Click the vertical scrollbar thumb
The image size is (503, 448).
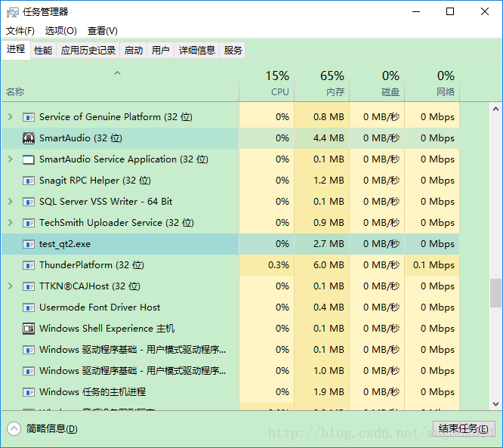pos(495,293)
